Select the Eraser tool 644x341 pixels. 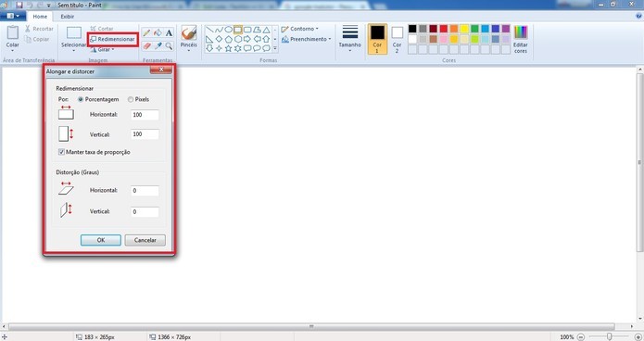click(x=146, y=45)
